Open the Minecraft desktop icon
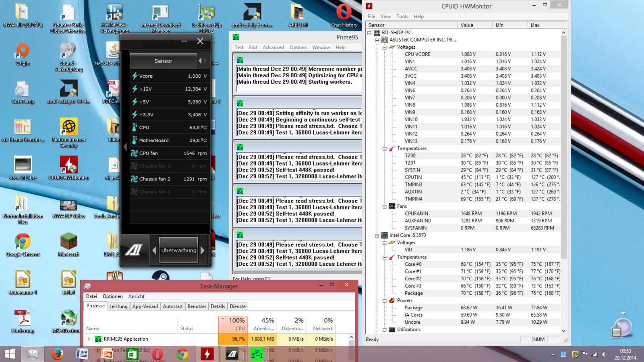This screenshot has height=362, width=644. (68, 245)
